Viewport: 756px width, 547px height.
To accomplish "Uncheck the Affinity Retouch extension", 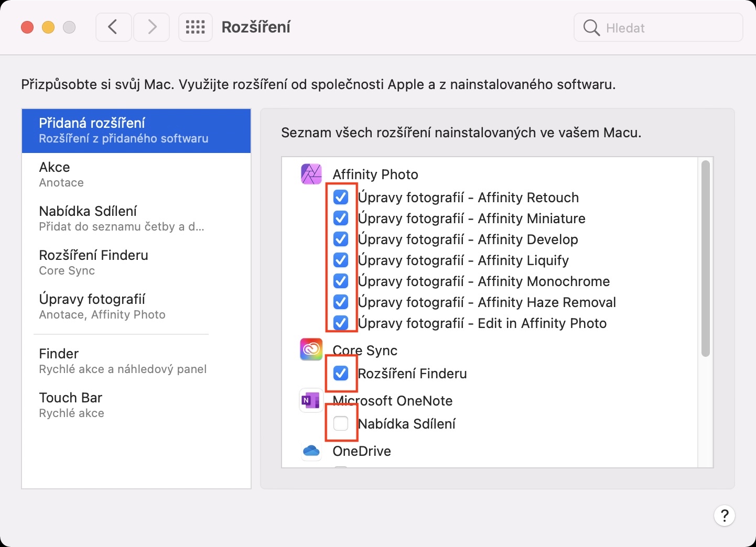I will point(341,198).
